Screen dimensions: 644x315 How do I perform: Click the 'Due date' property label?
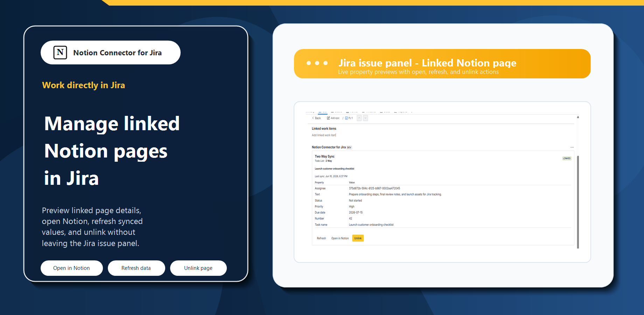320,212
